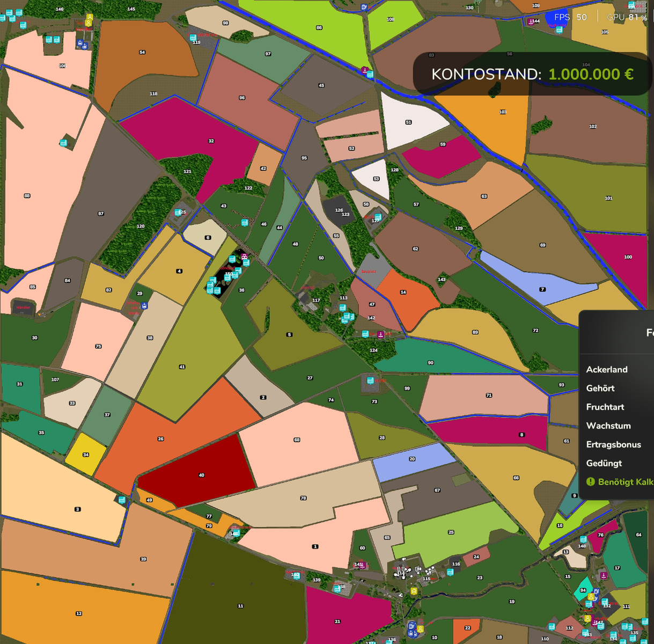Click the cyan building icon next to field 116

450,572
